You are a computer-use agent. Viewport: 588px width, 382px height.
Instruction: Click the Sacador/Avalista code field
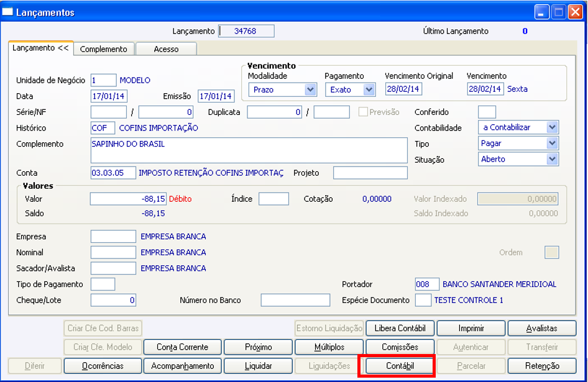point(113,268)
